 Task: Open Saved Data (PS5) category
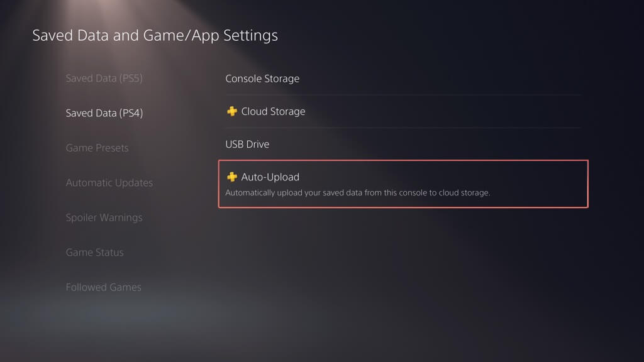(x=104, y=79)
